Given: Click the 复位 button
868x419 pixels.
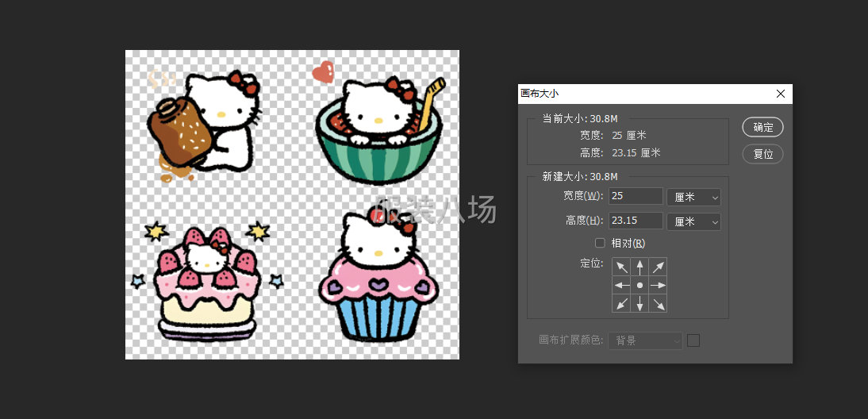Looking at the screenshot, I should click(762, 154).
